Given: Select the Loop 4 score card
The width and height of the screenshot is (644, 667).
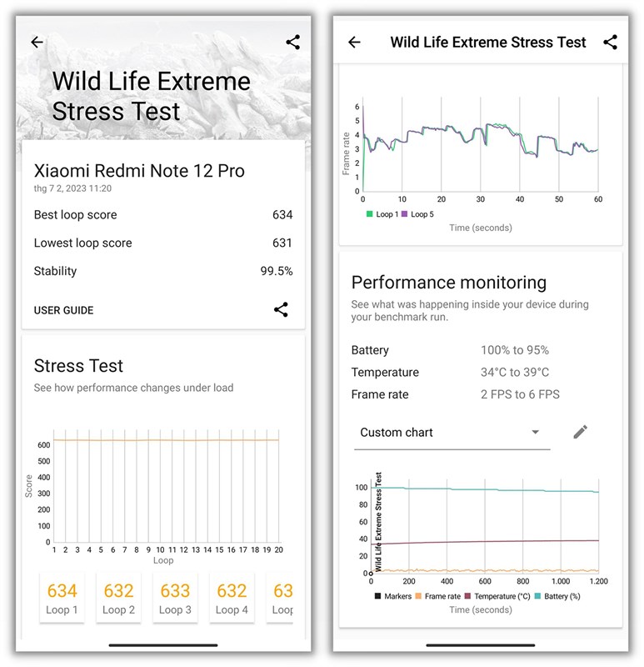Looking at the screenshot, I should coord(232,597).
